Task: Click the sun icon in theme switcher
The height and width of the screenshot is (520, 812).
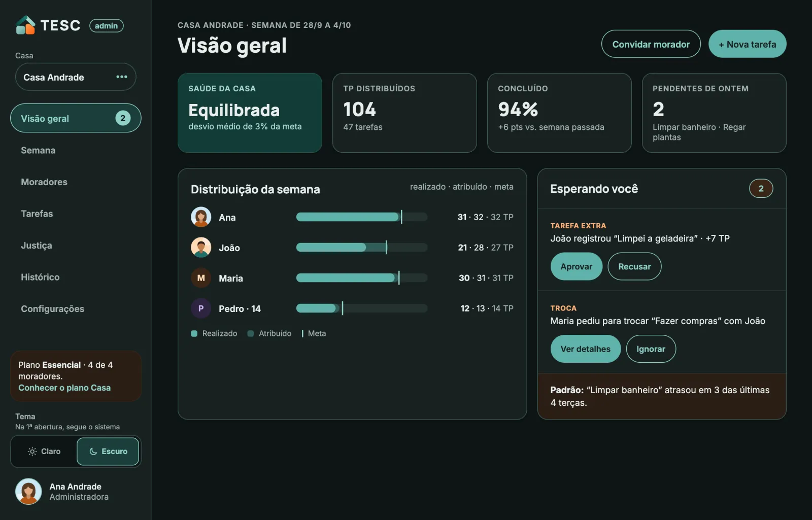Action: (32, 452)
